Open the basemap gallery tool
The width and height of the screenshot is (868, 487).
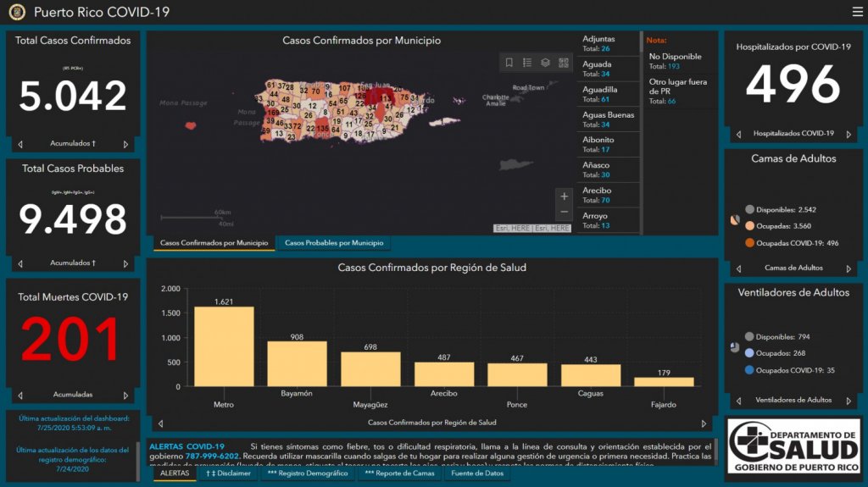coord(564,63)
